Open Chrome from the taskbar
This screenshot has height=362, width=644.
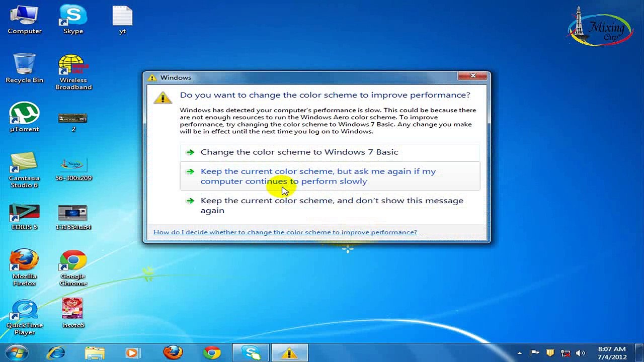click(x=212, y=352)
